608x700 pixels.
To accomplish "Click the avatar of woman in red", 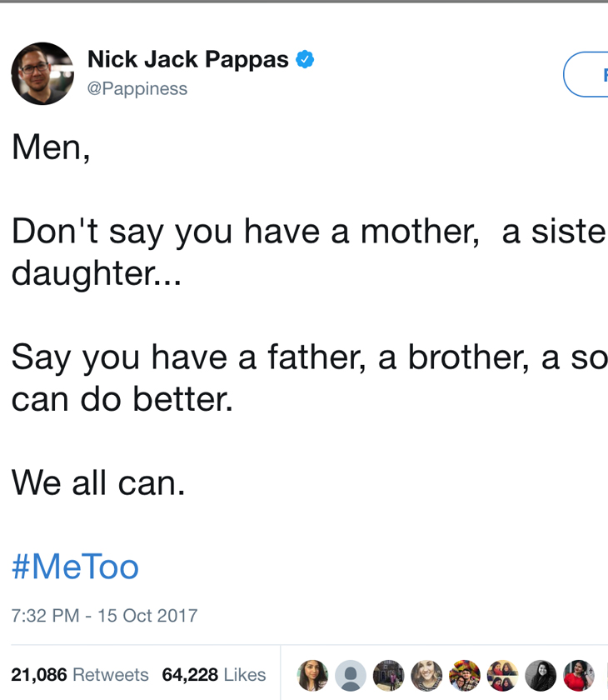I will pos(579,675).
